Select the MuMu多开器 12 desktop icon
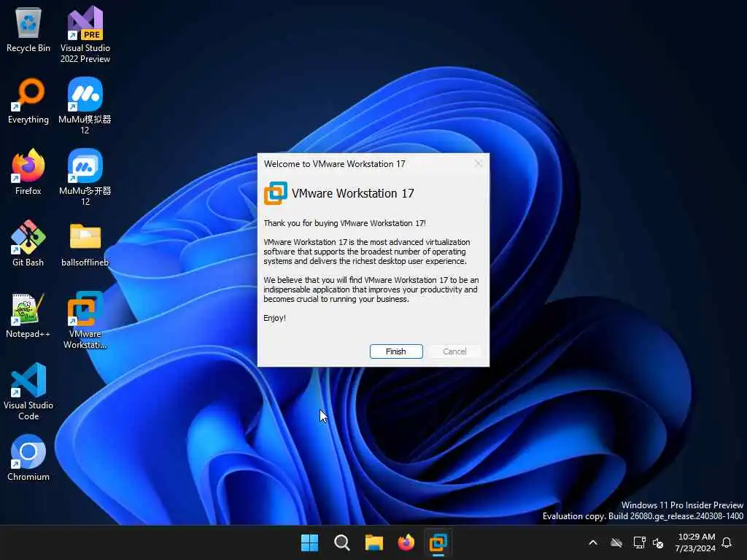747x560 pixels. (85, 178)
